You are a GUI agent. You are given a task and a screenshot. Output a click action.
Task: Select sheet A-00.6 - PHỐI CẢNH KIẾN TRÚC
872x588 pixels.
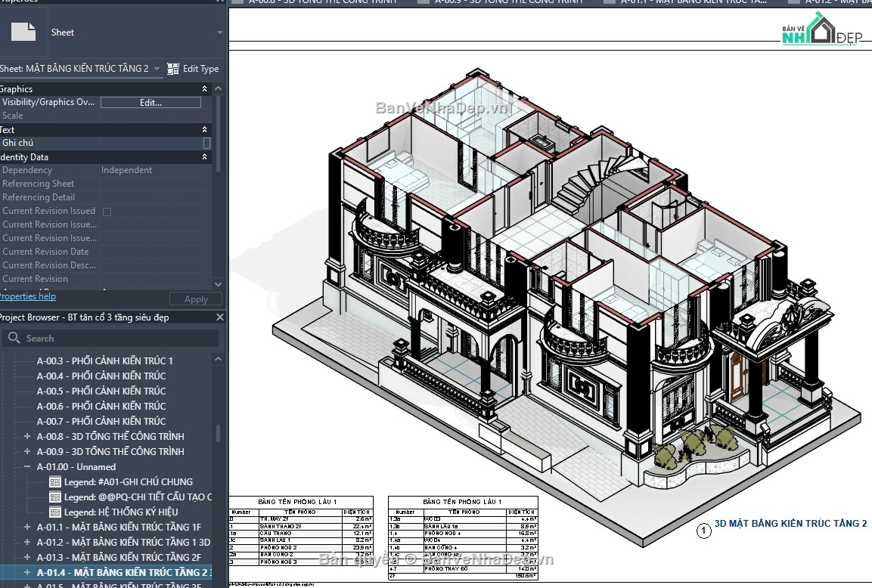click(101, 406)
